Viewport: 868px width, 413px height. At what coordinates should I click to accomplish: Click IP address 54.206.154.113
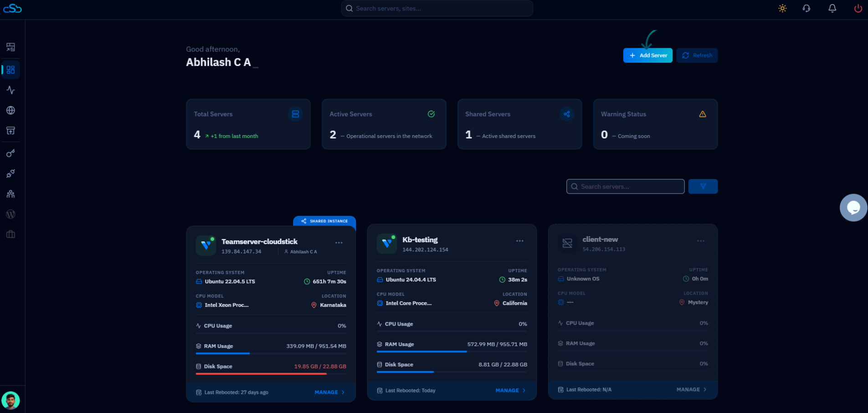click(x=604, y=249)
